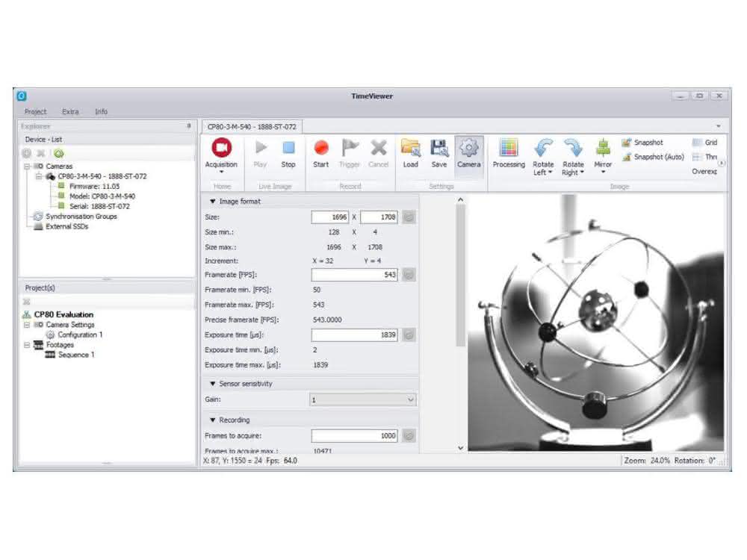747x560 pixels.
Task: Click the Frames to acquire input field
Action: (354, 435)
